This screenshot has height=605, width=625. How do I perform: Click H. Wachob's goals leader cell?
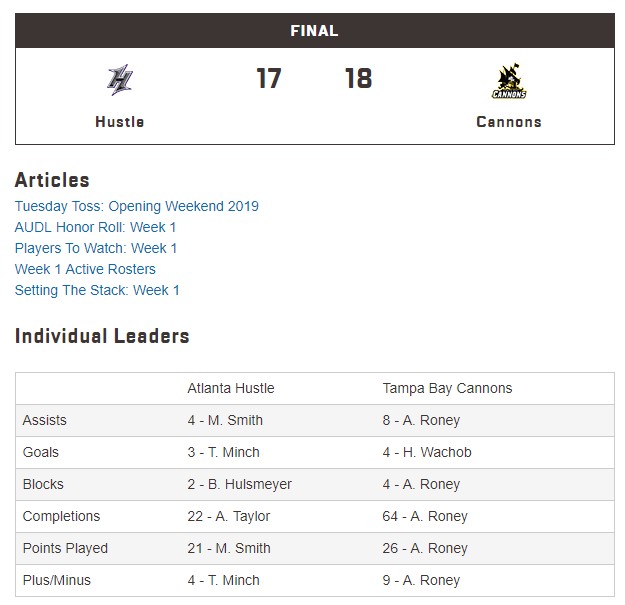click(x=427, y=452)
